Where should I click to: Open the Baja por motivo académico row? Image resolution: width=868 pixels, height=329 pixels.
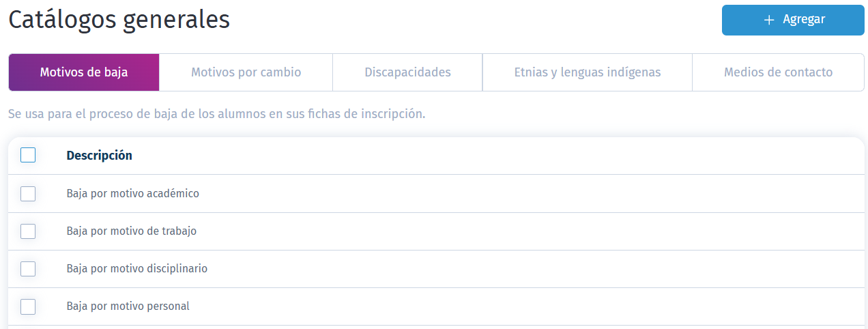[x=437, y=194]
